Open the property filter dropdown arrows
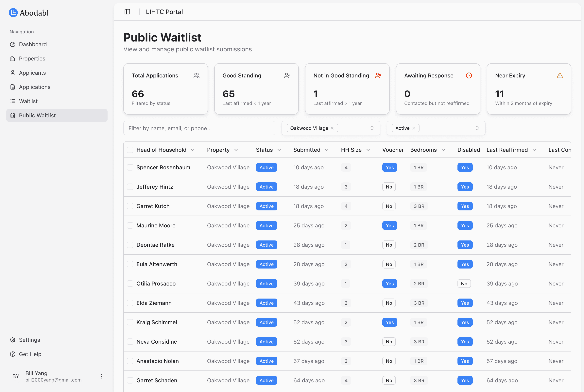The height and width of the screenshot is (392, 584). pos(372,128)
